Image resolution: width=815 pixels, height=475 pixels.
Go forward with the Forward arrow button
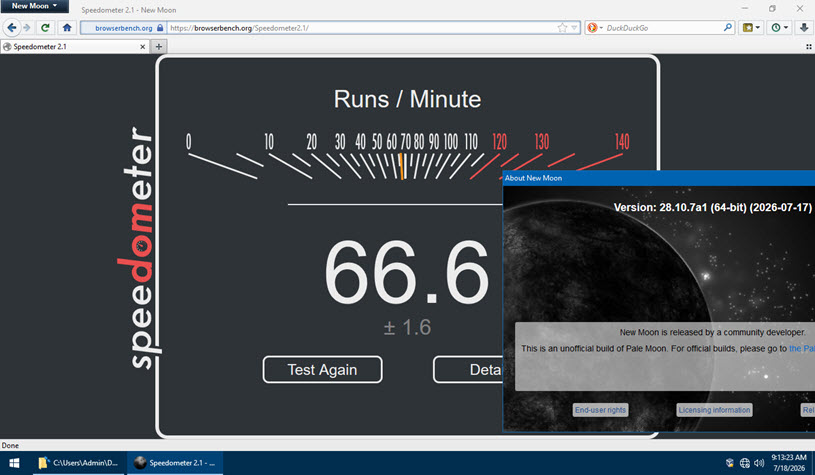pyautogui.click(x=27, y=28)
